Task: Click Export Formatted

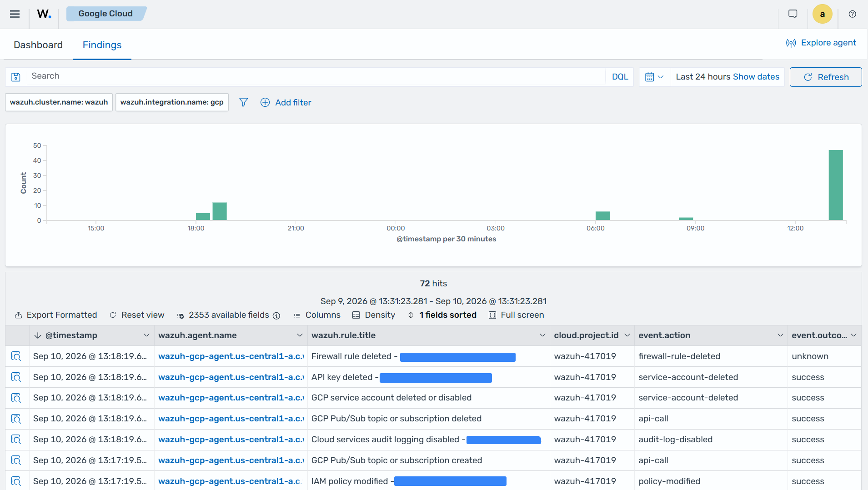Action: click(x=56, y=315)
